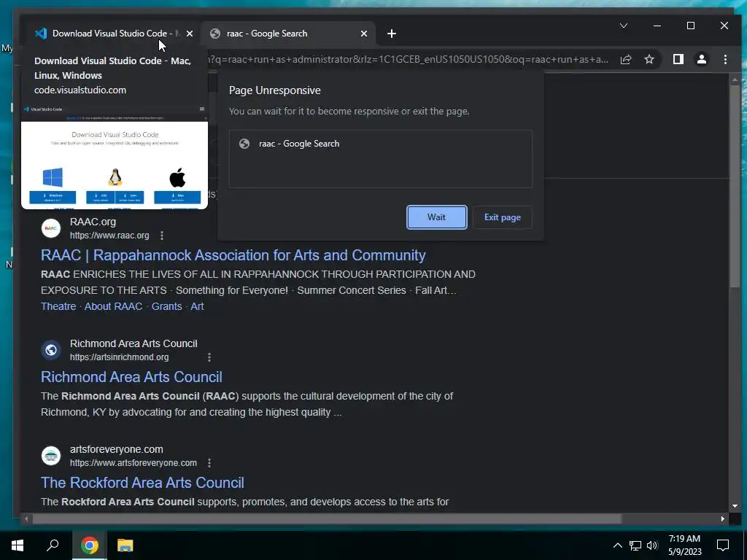The image size is (747, 560).
Task: Switch to the Download Visual Studio Code tab
Action: tap(113, 34)
